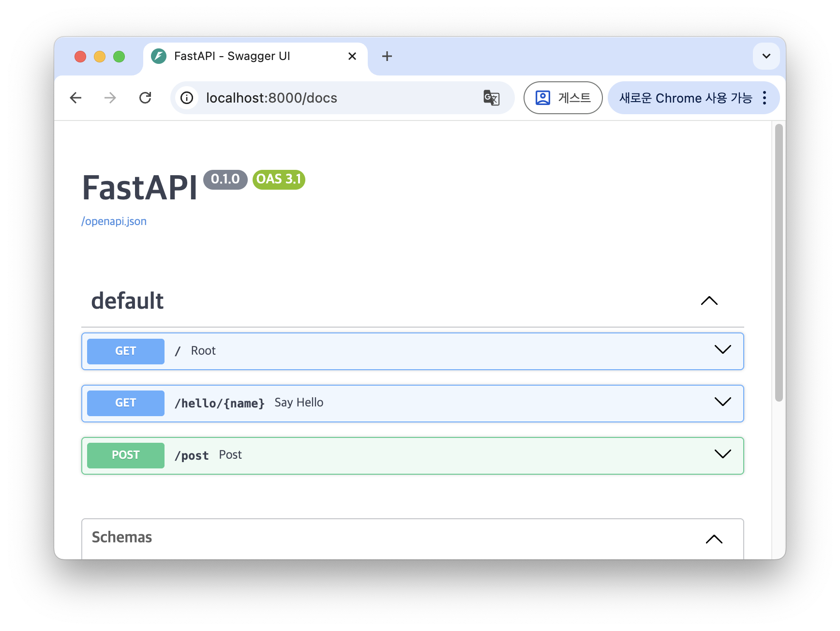
Task: Click the default tag heading
Action: click(128, 300)
